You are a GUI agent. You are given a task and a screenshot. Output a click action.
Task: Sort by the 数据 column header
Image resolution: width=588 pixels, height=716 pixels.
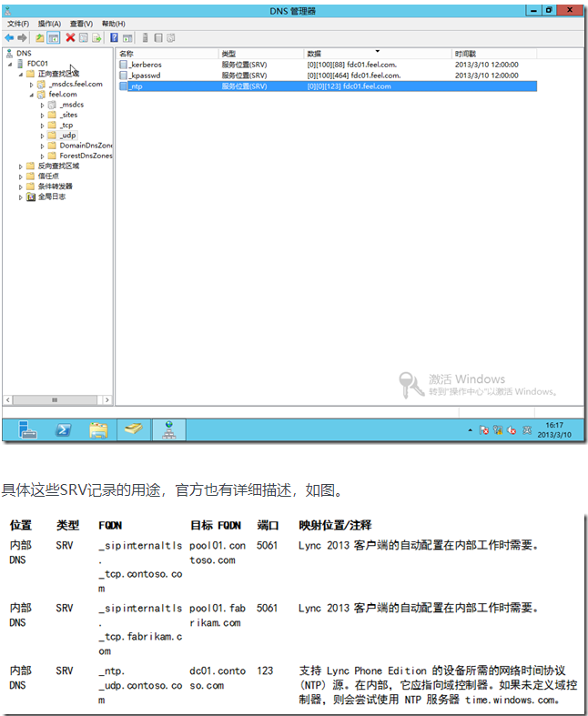(378, 54)
